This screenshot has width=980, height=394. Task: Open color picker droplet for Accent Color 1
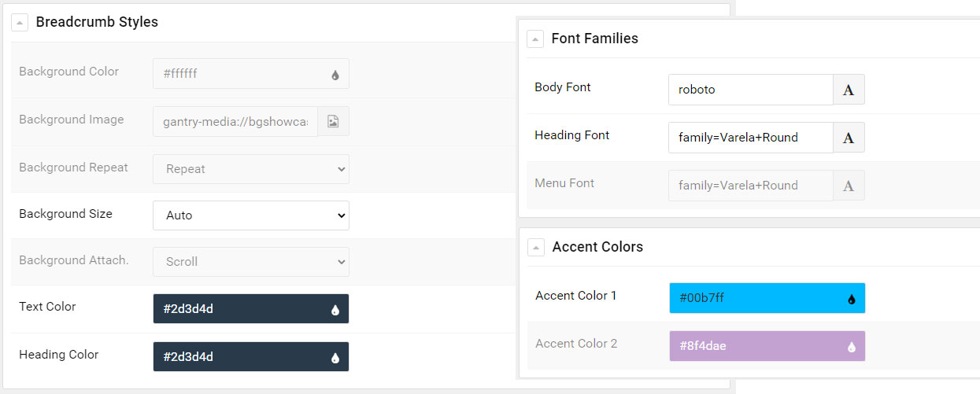point(852,299)
